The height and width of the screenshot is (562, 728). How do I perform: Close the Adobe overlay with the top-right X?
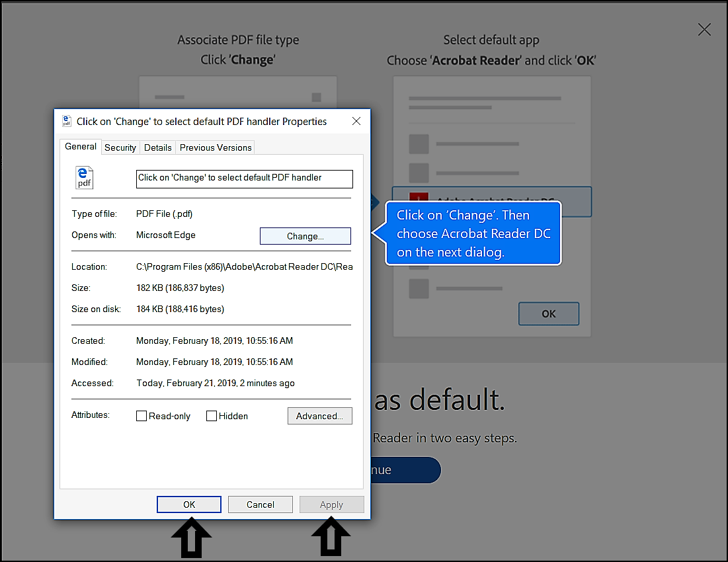[x=704, y=29]
